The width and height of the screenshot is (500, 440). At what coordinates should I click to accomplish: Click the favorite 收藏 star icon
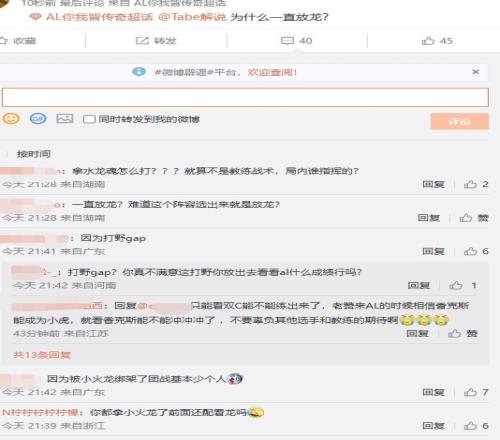(x=3, y=41)
